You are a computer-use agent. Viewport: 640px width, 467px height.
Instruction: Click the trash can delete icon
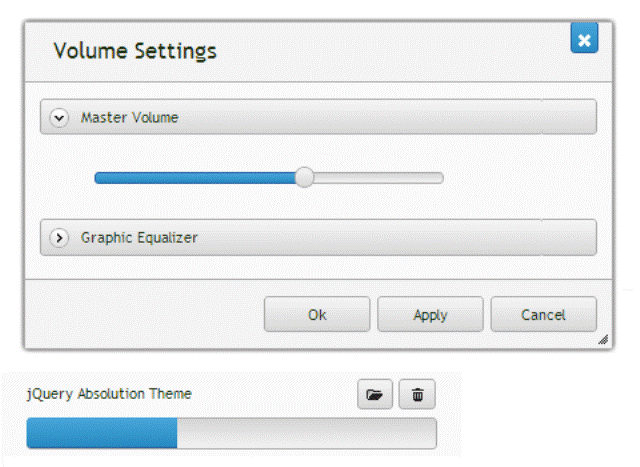tap(417, 395)
